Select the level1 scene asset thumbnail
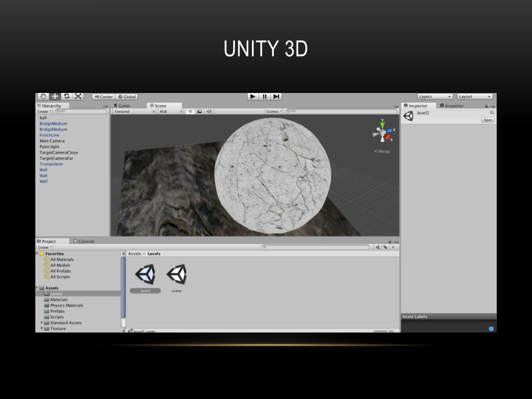This screenshot has height=399, width=532. 145,278
